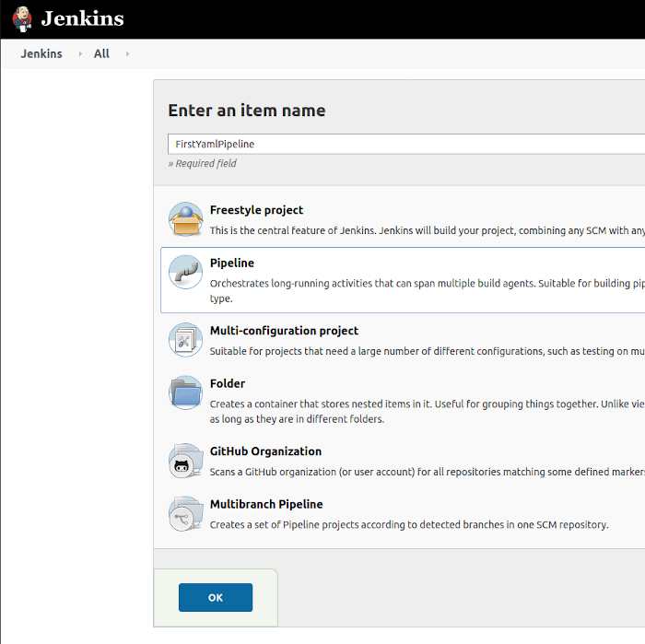Image resolution: width=645 pixels, height=644 pixels.
Task: Click the description 'Suitable for projects that need'
Action: tap(428, 351)
